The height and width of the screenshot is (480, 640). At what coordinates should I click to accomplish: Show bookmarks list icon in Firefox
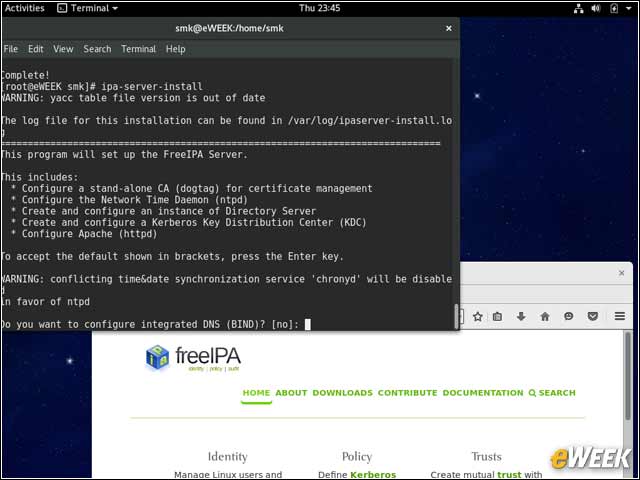pyautogui.click(x=497, y=316)
